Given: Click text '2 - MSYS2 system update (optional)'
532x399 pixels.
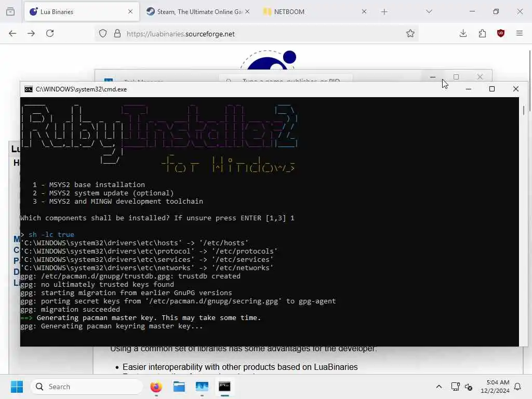Looking at the screenshot, I should click(x=103, y=193).
